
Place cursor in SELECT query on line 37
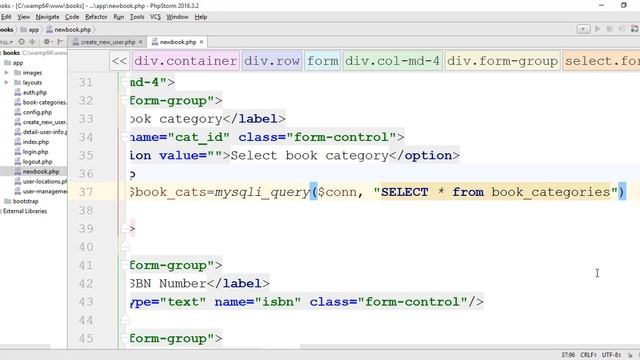[x=496, y=192]
